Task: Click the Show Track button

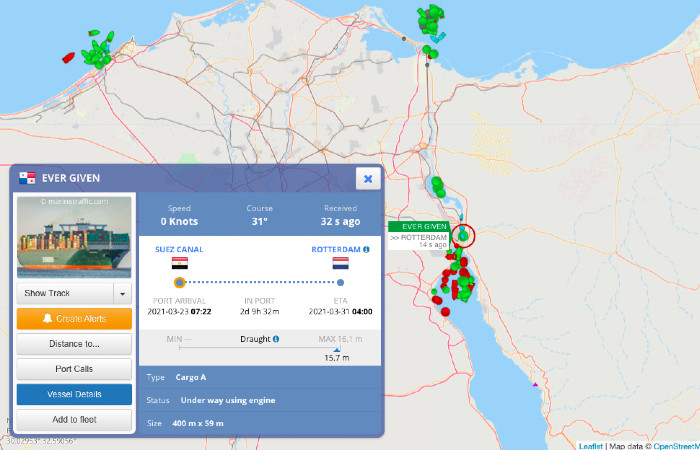Action: coord(65,293)
